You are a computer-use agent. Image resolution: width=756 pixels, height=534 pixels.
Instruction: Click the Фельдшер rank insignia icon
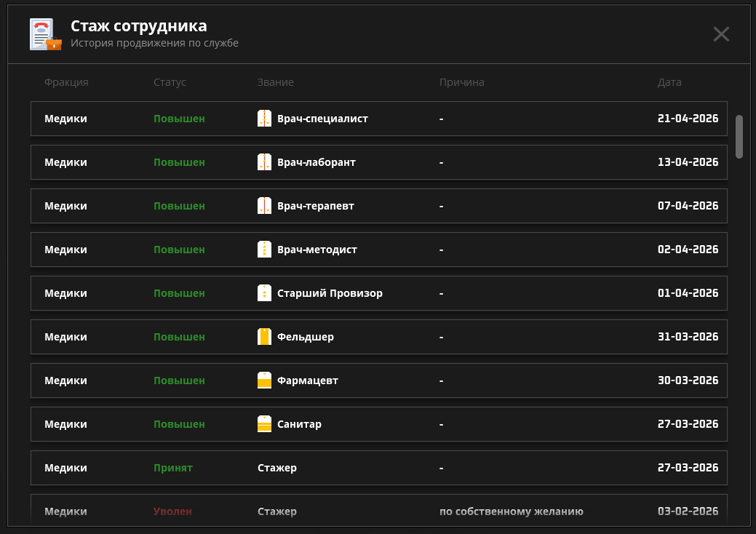264,337
